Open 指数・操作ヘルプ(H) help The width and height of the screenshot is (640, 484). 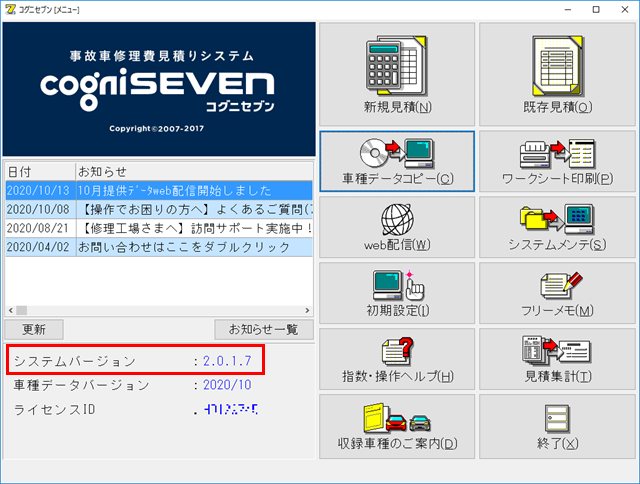(x=397, y=359)
